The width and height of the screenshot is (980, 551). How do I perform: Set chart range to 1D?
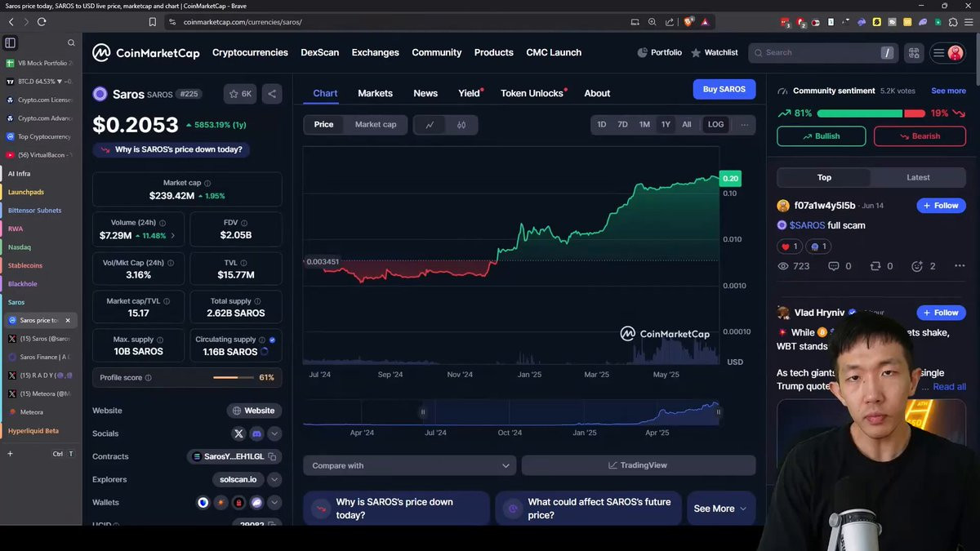(x=602, y=125)
